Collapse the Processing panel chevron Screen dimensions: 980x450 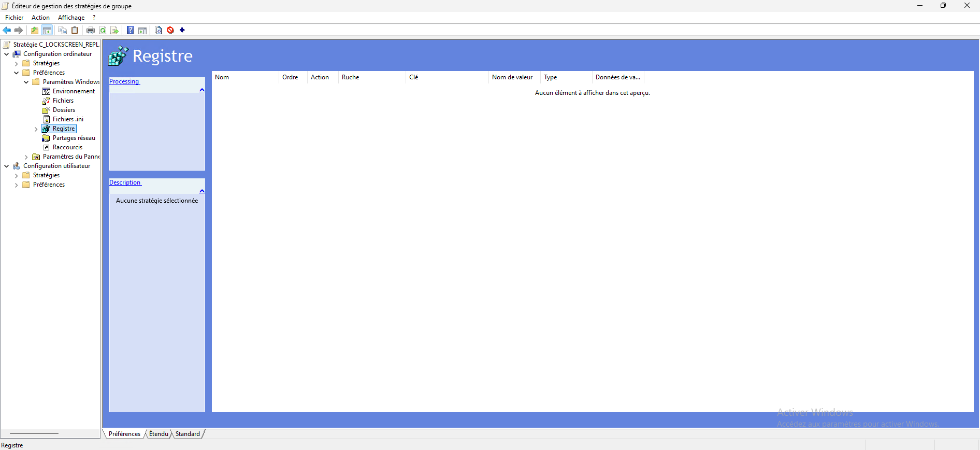click(x=202, y=90)
